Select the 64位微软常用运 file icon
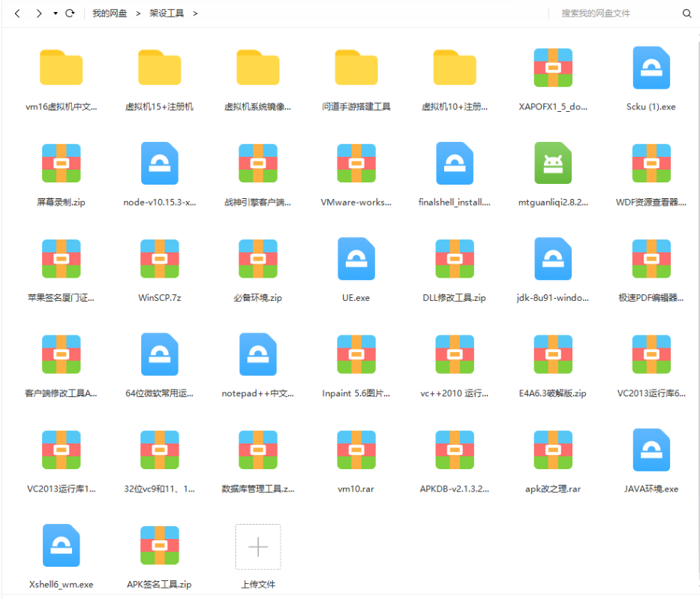Image resolution: width=700 pixels, height=599 pixels. pyautogui.click(x=159, y=354)
